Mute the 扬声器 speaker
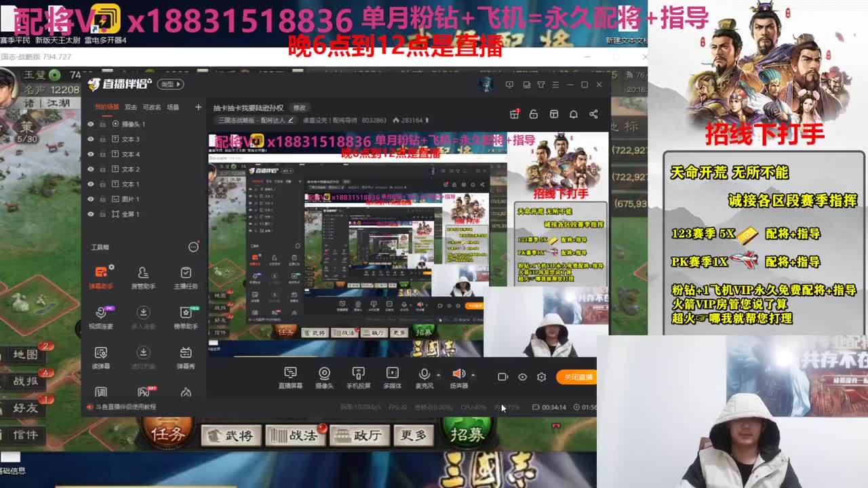 pos(459,378)
